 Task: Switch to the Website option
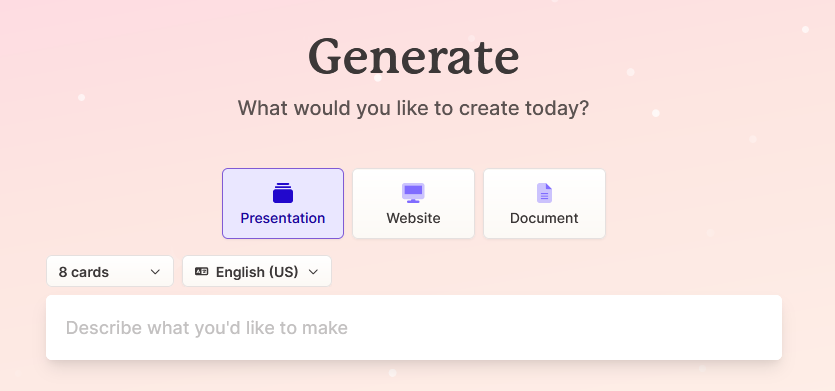coord(413,203)
